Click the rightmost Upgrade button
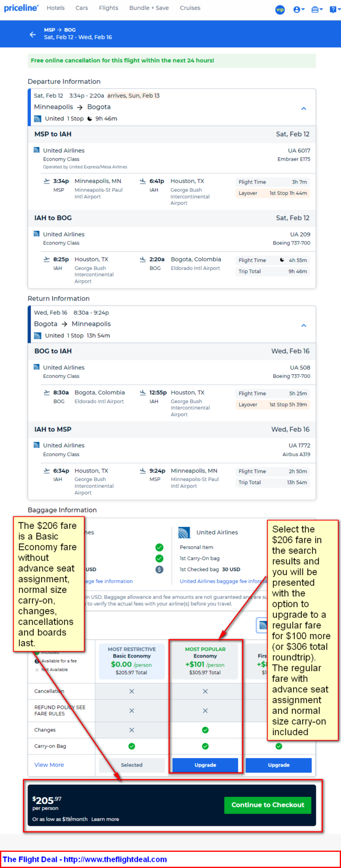The width and height of the screenshot is (341, 868). pyautogui.click(x=278, y=765)
